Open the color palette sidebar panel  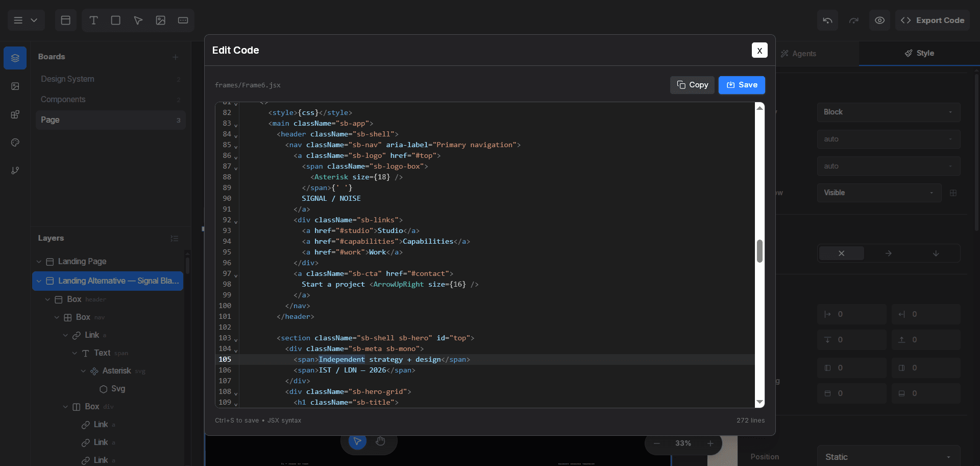[x=15, y=143]
